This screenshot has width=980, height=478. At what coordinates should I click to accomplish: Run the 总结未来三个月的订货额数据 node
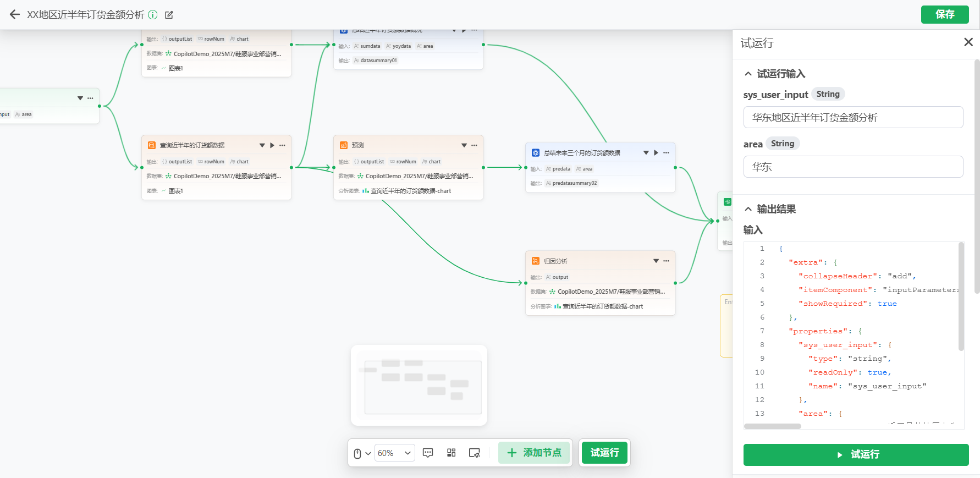click(656, 153)
